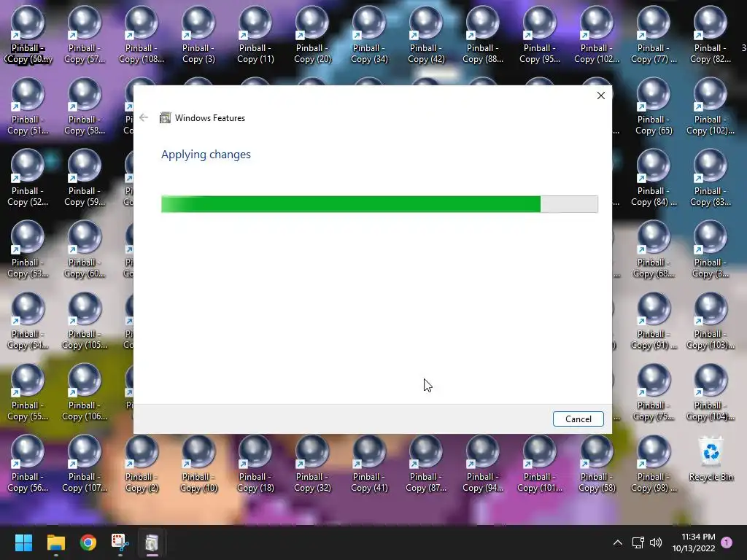747x560 pixels.
Task: Close the Windows Features dialog
Action: click(x=601, y=96)
